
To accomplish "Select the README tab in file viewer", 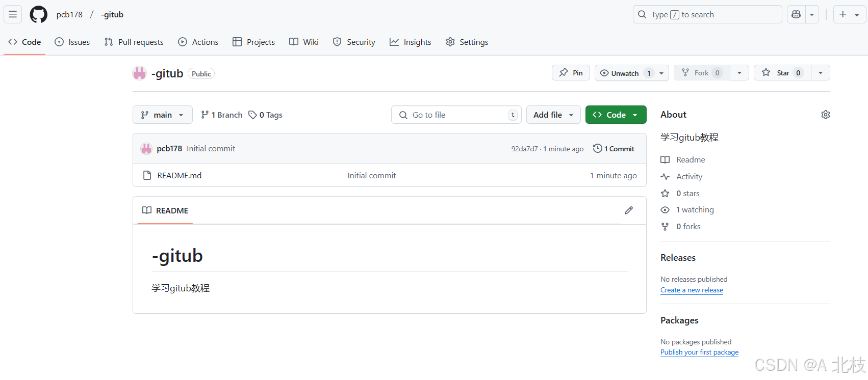I will 165,210.
